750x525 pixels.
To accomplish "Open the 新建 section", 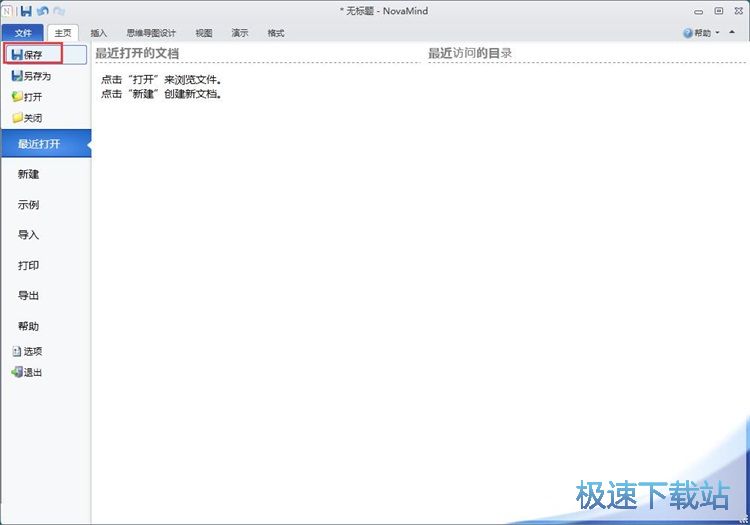I will coord(28,174).
